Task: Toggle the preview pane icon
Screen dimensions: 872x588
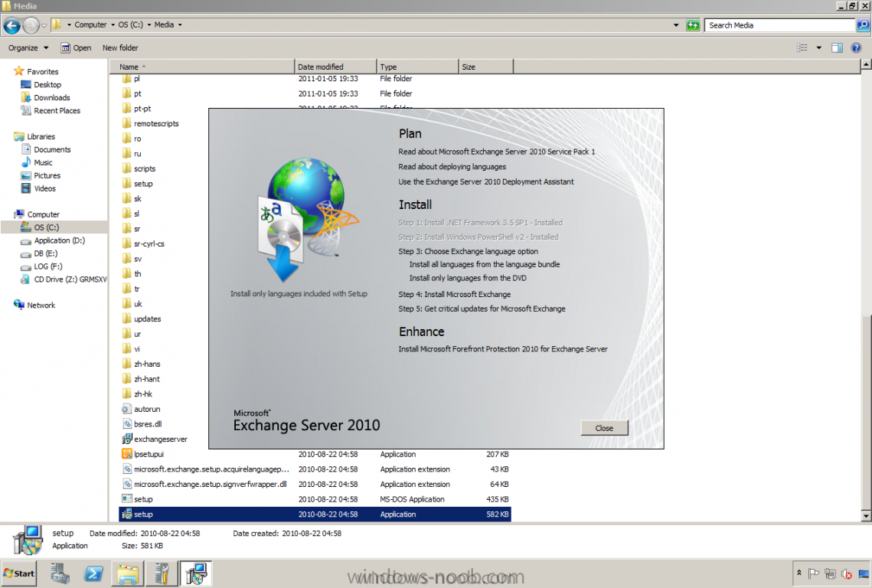Action: (x=837, y=47)
